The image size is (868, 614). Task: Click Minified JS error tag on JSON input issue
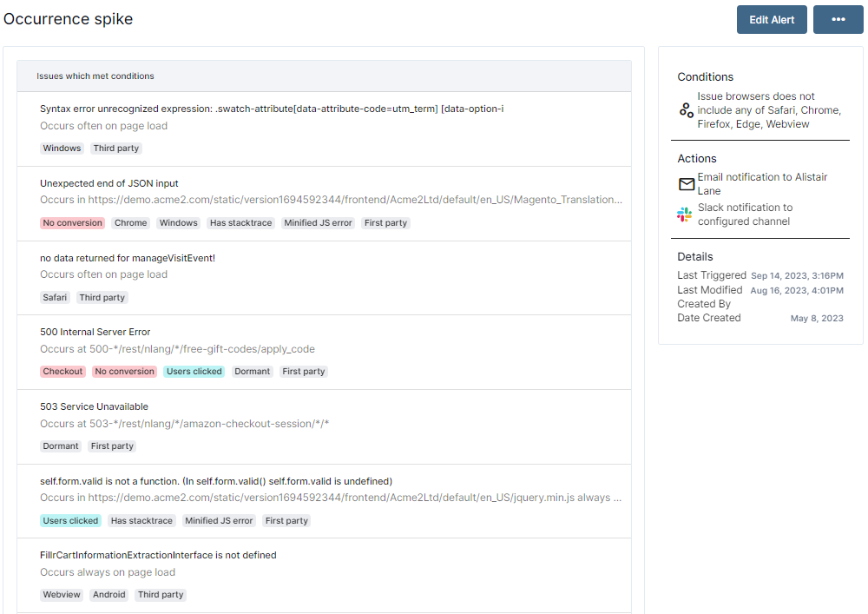318,222
